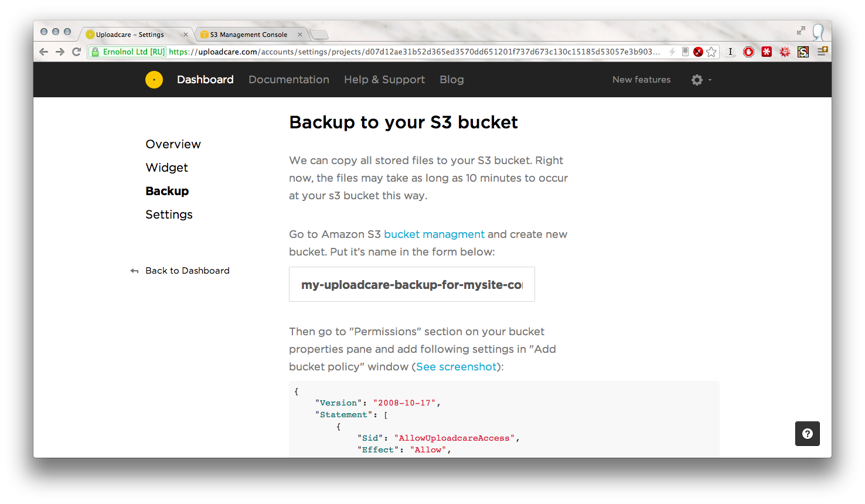Viewport: 865px width, 504px height.
Task: Click the "Statement" key in policy code
Action: click(343, 414)
